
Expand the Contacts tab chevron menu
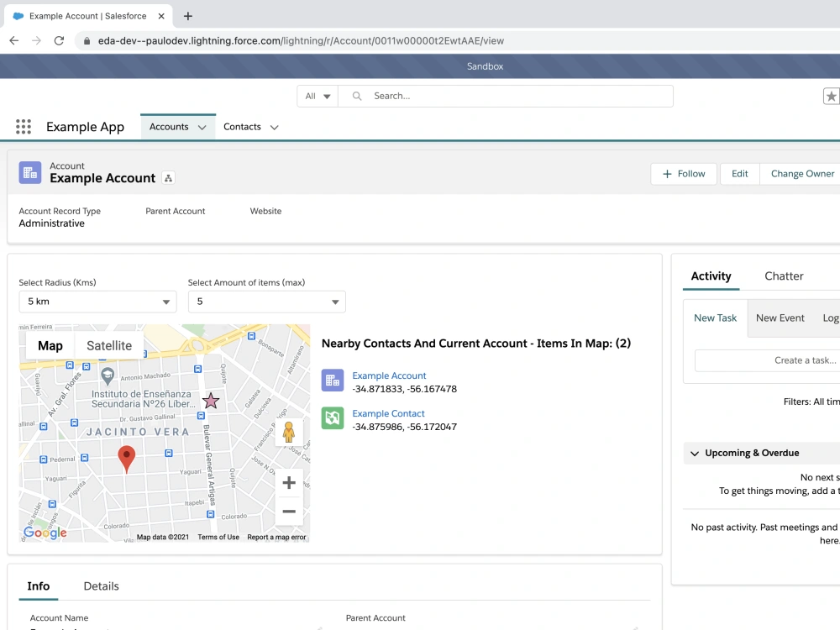pos(275,128)
